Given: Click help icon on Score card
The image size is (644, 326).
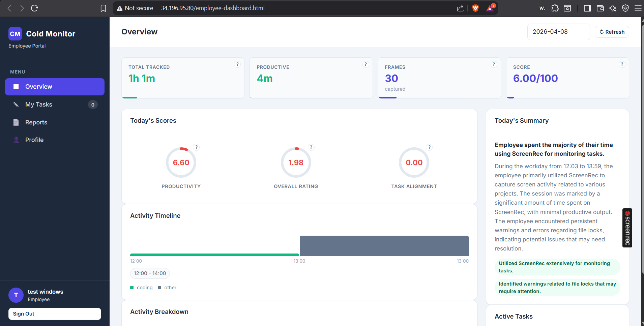Looking at the screenshot, I should [x=622, y=64].
